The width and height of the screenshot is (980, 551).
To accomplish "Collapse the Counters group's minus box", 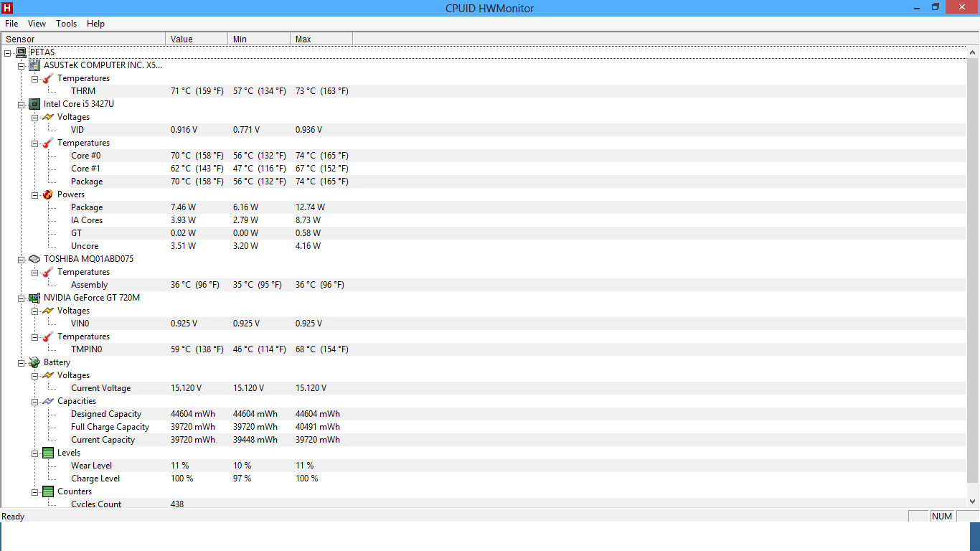I will click(x=34, y=491).
